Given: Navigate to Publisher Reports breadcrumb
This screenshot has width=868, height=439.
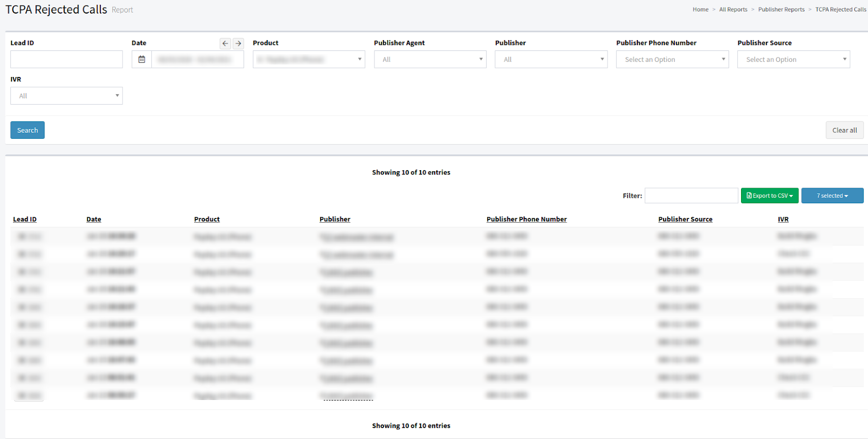Looking at the screenshot, I should [x=781, y=10].
